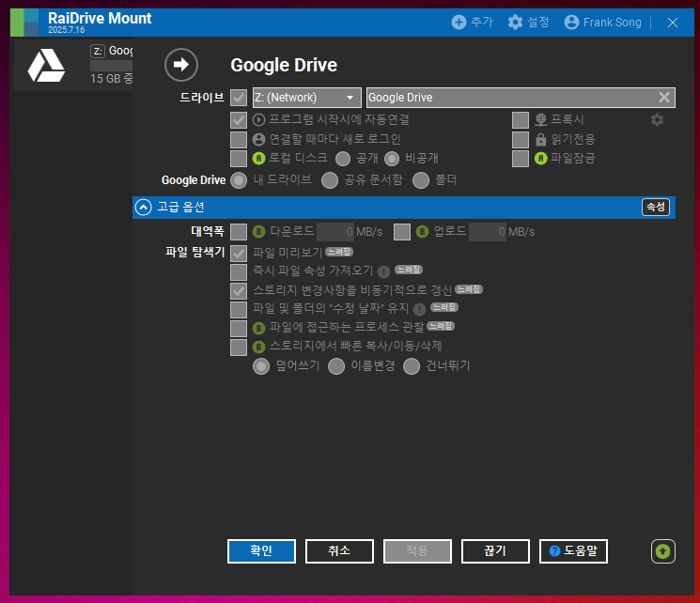Screen dimensions: 700x603
Task: Collapse the 고급 옵션 section
Action: coord(144,207)
